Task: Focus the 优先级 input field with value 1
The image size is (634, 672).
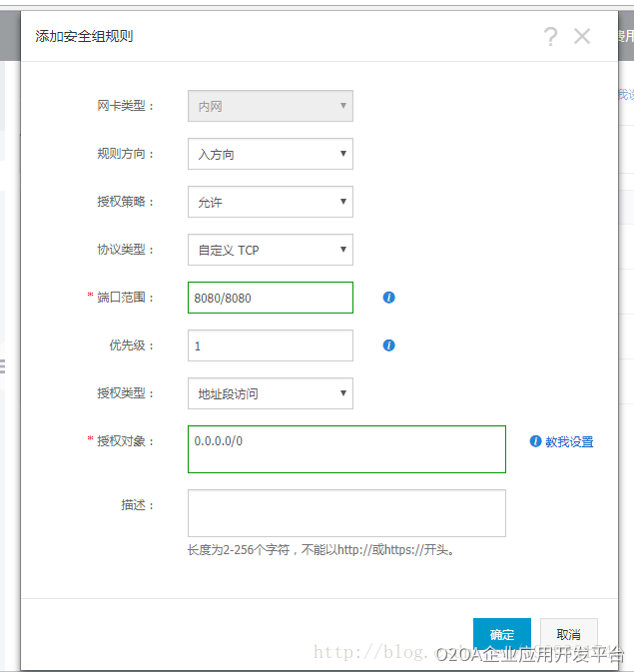Action: (270, 345)
